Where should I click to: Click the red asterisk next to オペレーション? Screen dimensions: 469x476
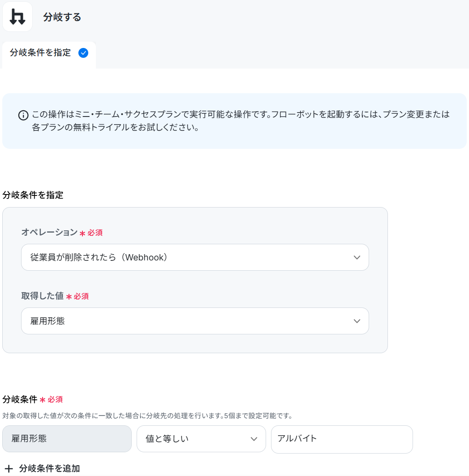click(82, 233)
